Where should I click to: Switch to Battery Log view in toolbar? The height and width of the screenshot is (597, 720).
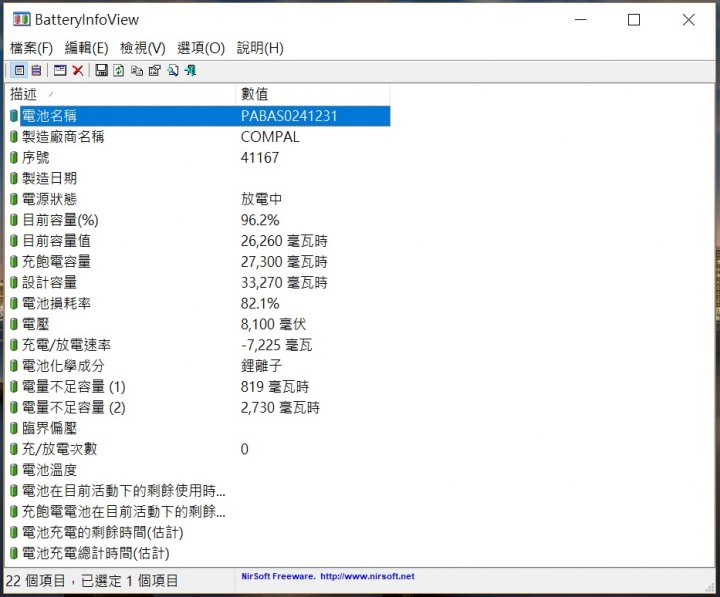[x=36, y=70]
